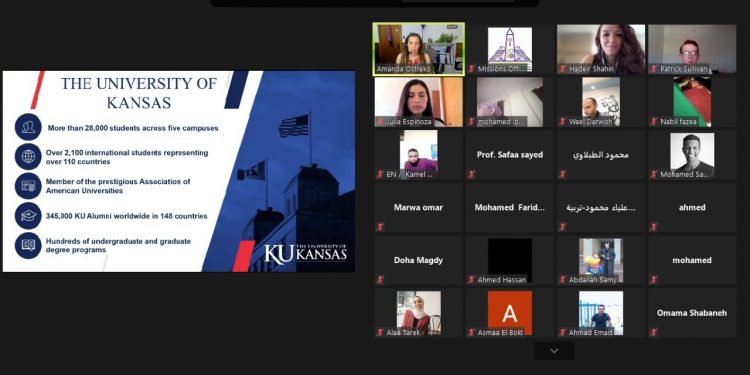Click the lowercase mohamed name tile

(692, 260)
